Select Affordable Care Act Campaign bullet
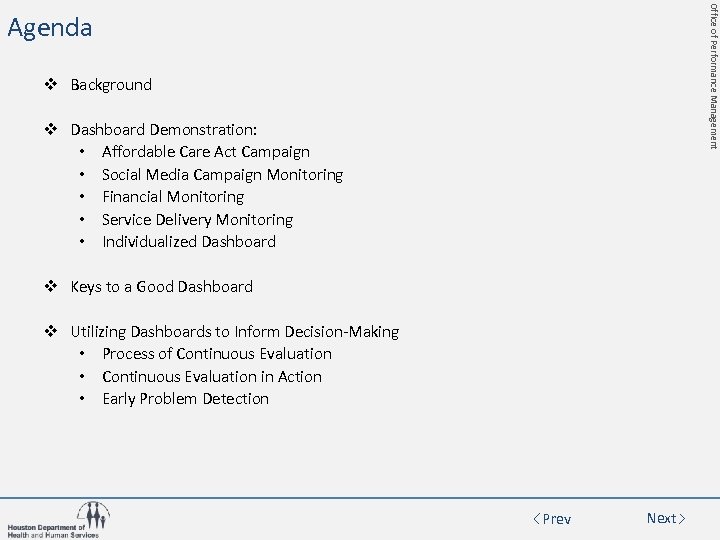Viewport: 720px width, 540px height. (205, 152)
